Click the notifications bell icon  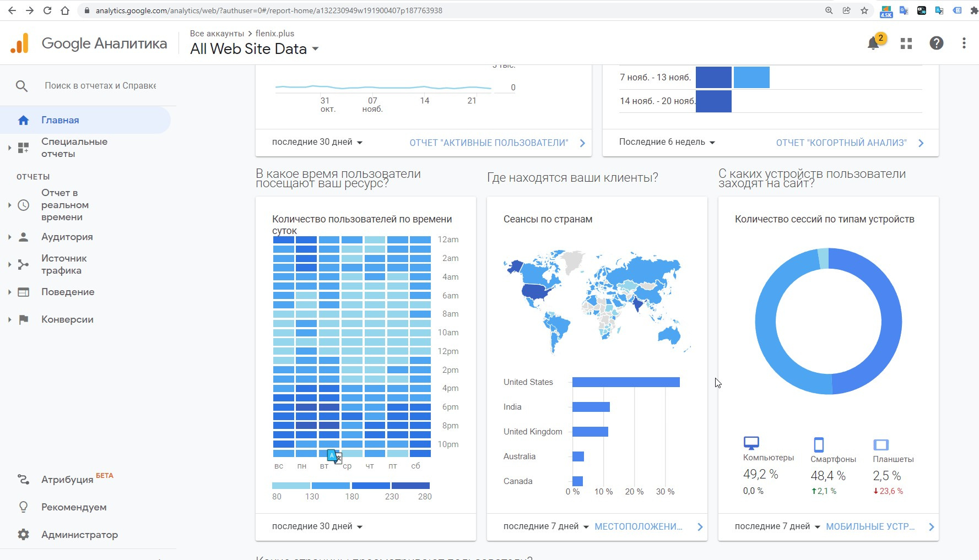point(873,44)
